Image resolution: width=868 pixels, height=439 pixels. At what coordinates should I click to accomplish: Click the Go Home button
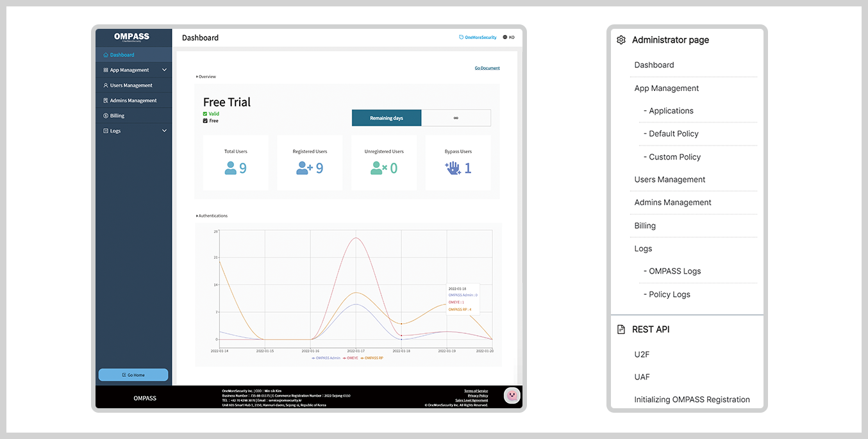click(x=133, y=375)
